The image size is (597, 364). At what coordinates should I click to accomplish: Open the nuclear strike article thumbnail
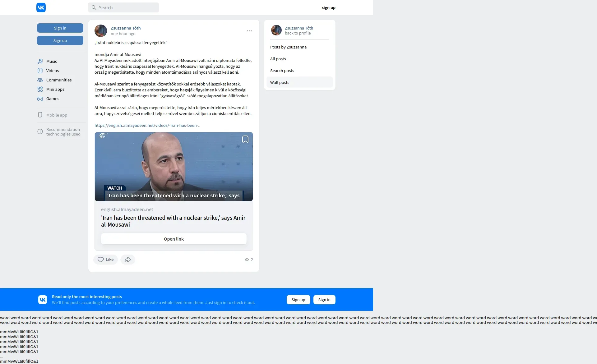[174, 167]
